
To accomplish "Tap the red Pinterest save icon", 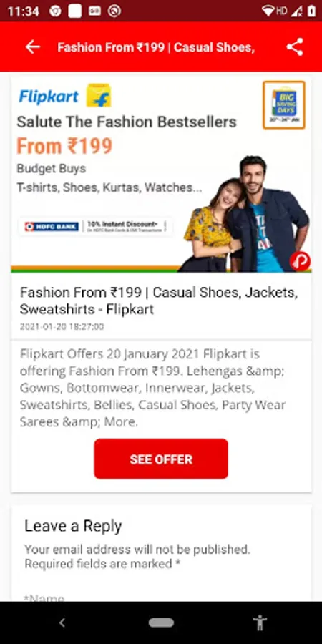I will coord(300,262).
